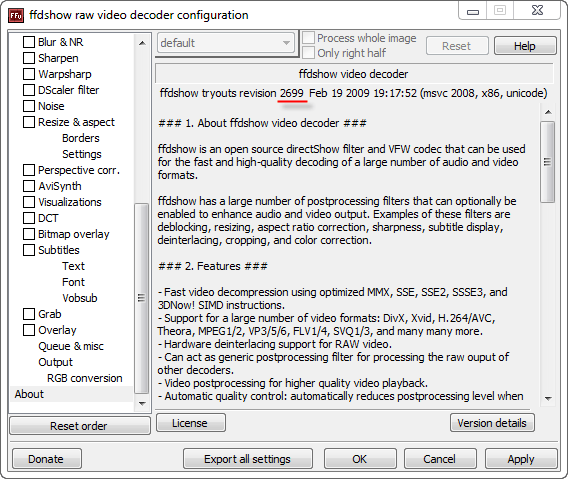Select the About page in the list
The height and width of the screenshot is (479, 568).
[71, 394]
